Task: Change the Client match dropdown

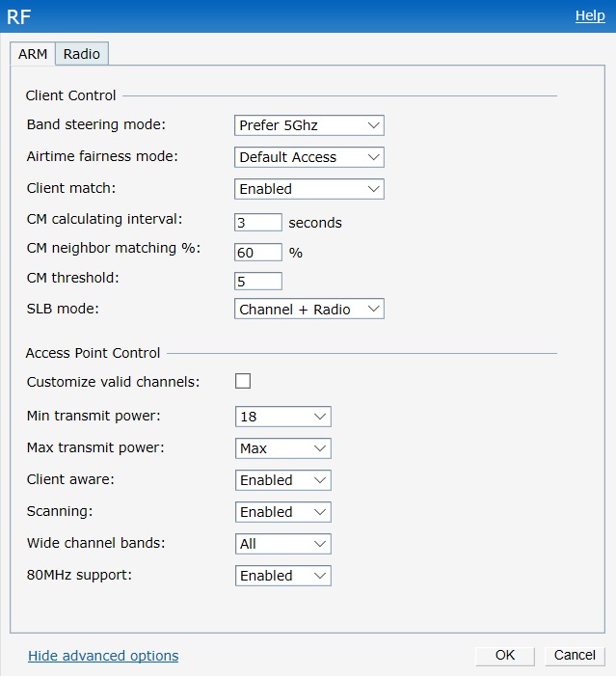Action: (x=308, y=189)
